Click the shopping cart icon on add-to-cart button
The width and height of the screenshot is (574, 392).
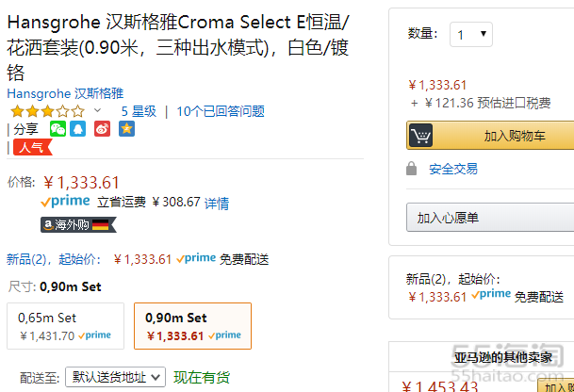click(x=421, y=136)
